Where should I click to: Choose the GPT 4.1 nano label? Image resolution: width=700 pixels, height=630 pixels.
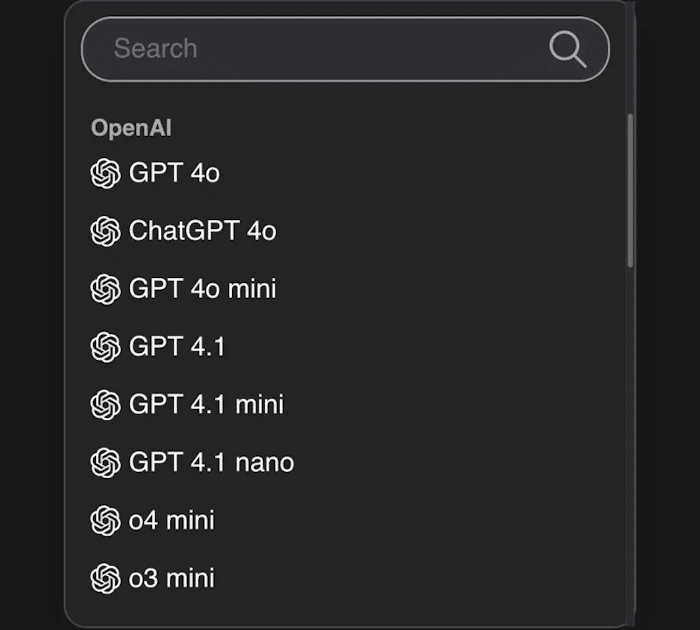point(212,463)
